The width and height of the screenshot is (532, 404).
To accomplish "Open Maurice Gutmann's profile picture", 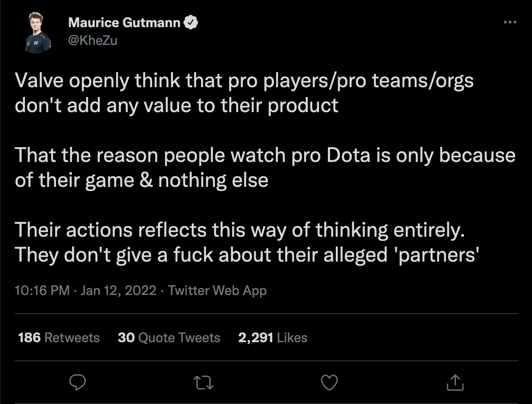I will pos(38,32).
